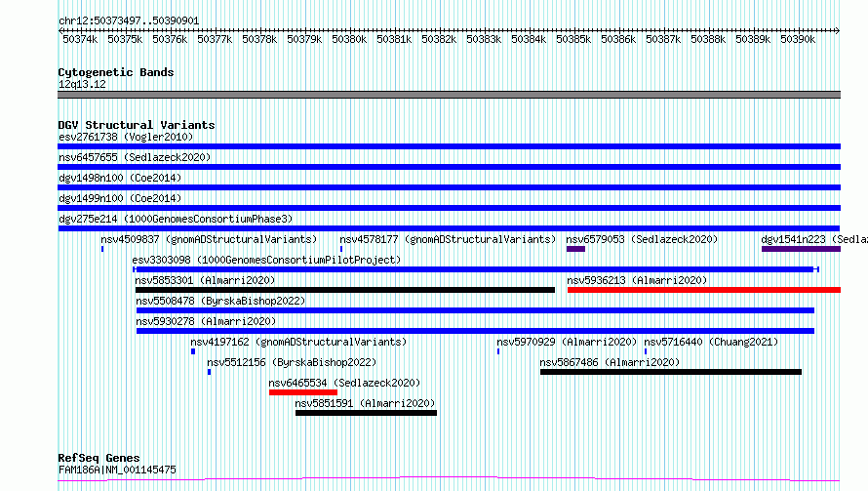Click the small blue nsv4578177 marker

click(x=341, y=249)
